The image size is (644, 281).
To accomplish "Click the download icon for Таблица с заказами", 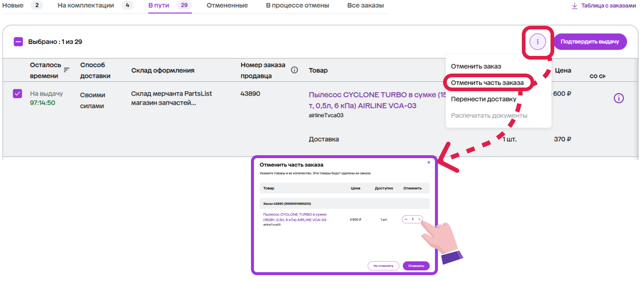I will tap(574, 6).
